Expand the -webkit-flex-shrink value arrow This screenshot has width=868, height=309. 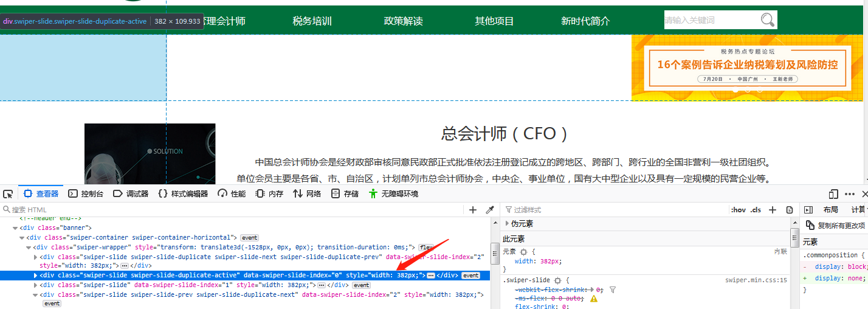click(591, 290)
